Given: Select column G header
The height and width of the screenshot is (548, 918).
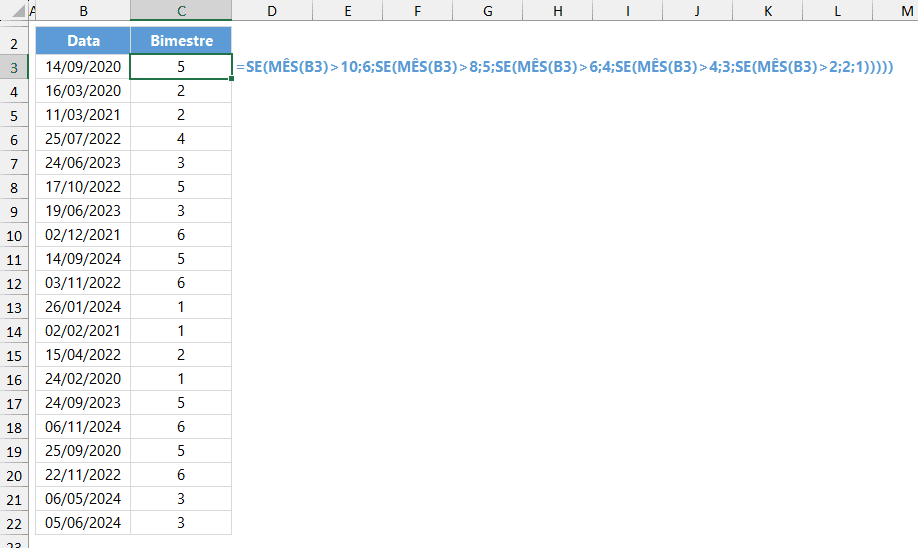Looking at the screenshot, I should pos(487,11).
